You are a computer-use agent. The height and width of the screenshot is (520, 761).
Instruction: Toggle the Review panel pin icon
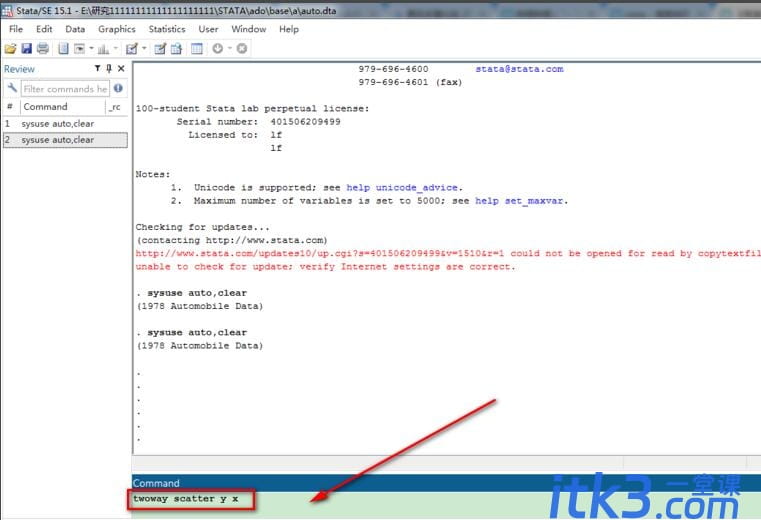[109, 68]
